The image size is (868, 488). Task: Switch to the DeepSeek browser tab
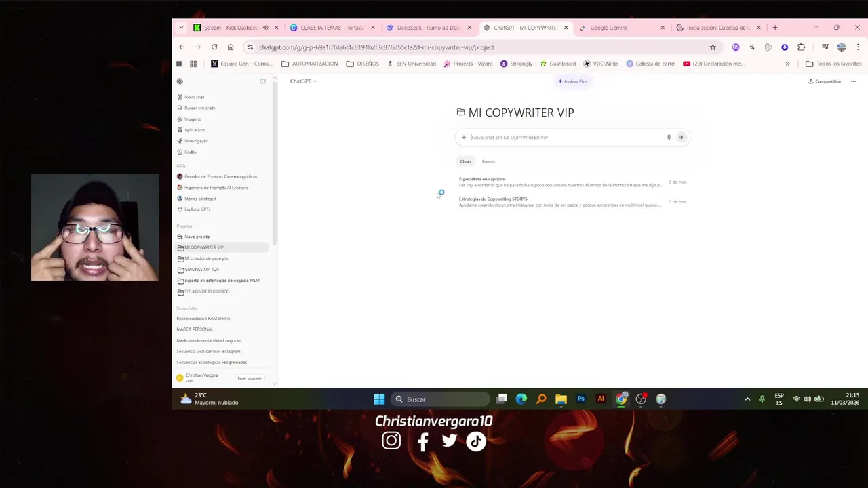click(429, 28)
